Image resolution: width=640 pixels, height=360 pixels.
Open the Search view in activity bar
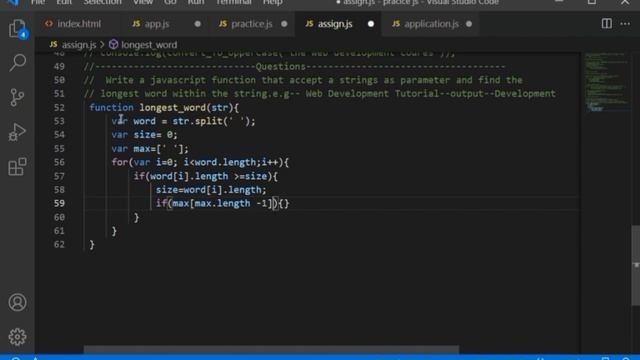tap(17, 62)
